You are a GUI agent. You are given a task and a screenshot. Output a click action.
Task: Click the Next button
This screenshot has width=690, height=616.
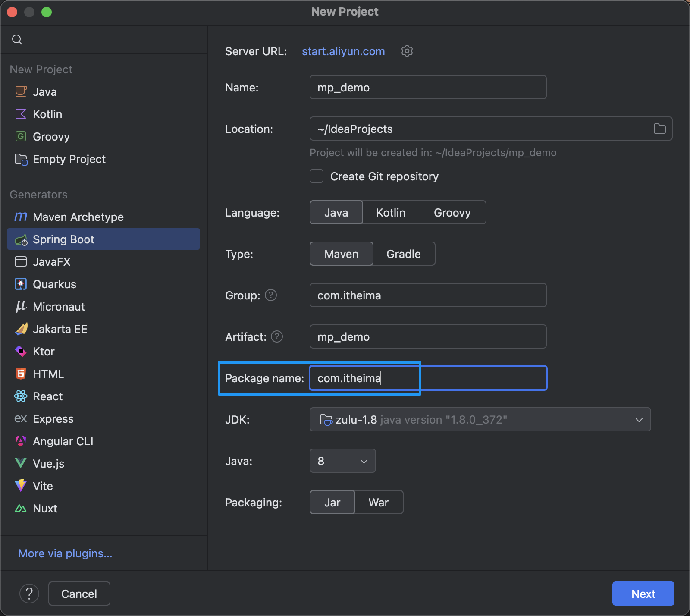[x=643, y=594]
